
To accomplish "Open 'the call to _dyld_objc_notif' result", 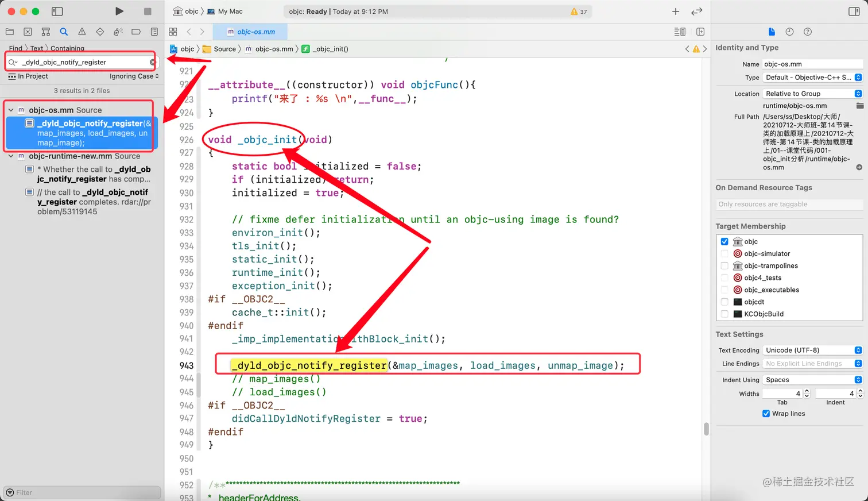I will click(90, 202).
